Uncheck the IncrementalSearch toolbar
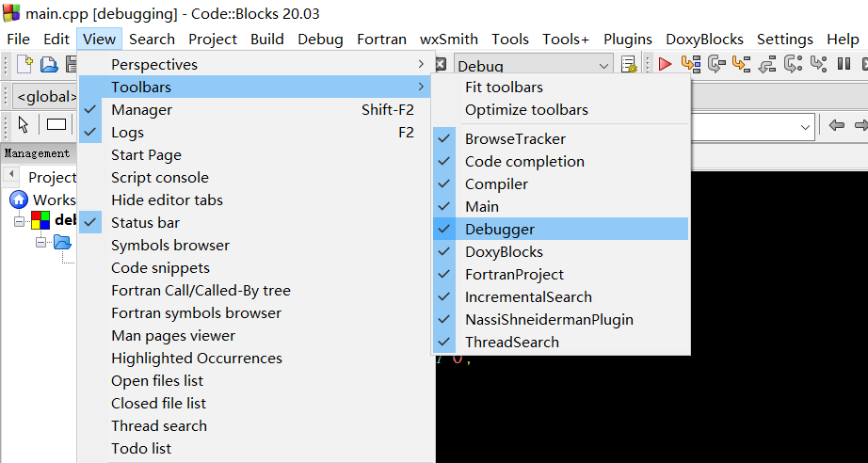 click(561, 297)
